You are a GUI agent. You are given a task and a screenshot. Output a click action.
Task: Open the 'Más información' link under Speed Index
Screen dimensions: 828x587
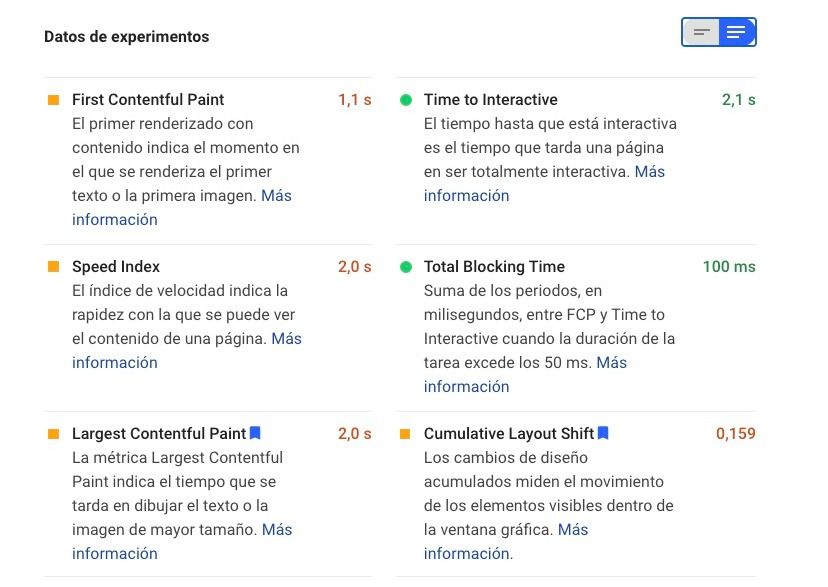[115, 363]
